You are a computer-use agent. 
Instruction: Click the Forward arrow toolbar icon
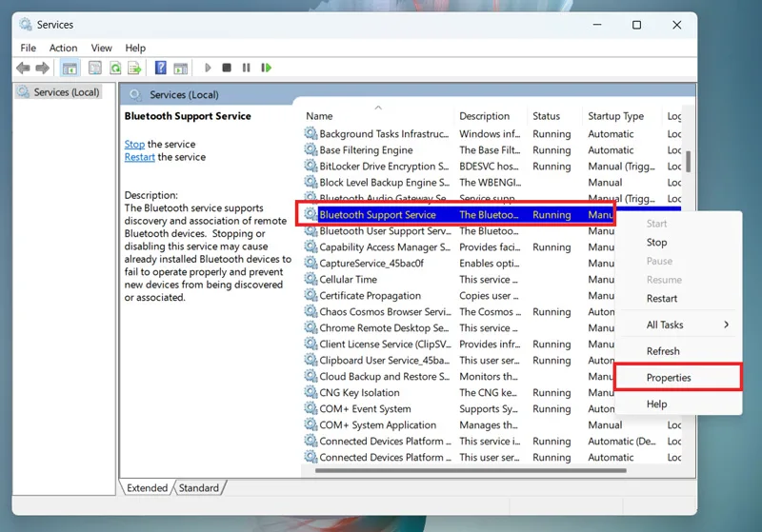42,68
